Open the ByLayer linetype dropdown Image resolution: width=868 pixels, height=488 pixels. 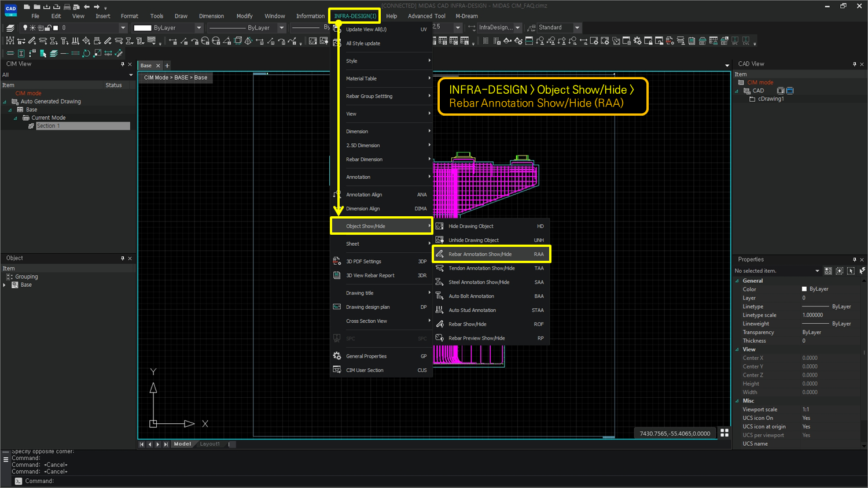[282, 28]
